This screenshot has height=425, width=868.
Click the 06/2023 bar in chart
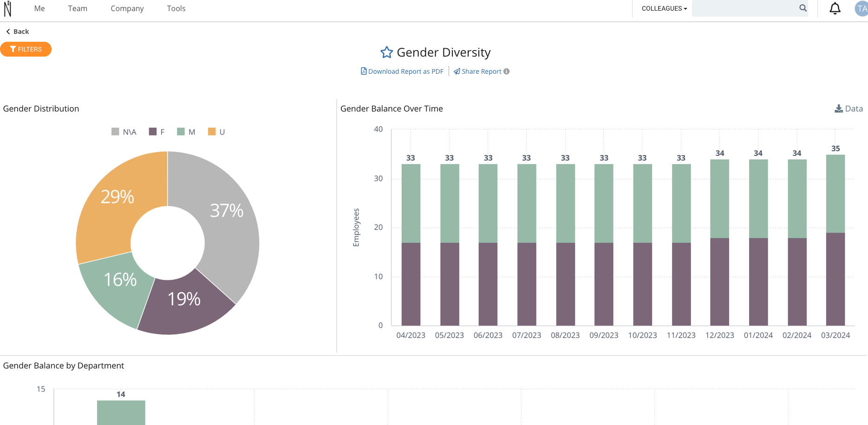click(x=488, y=245)
